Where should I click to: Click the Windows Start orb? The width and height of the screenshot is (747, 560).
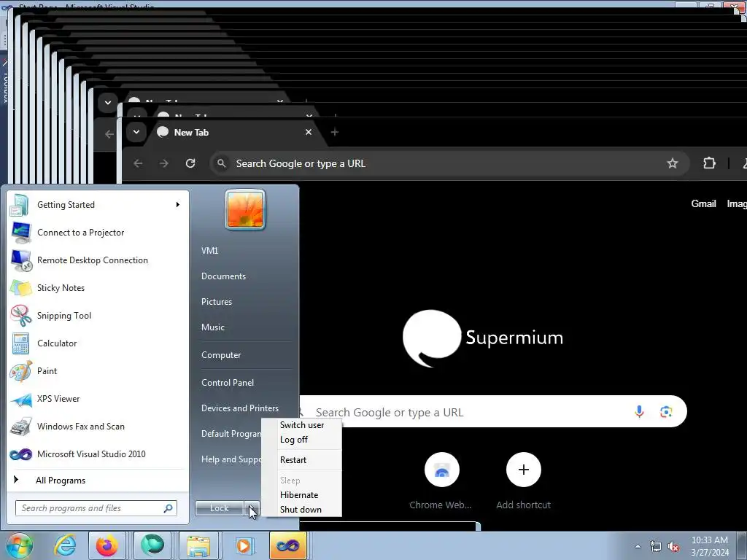coord(18,545)
